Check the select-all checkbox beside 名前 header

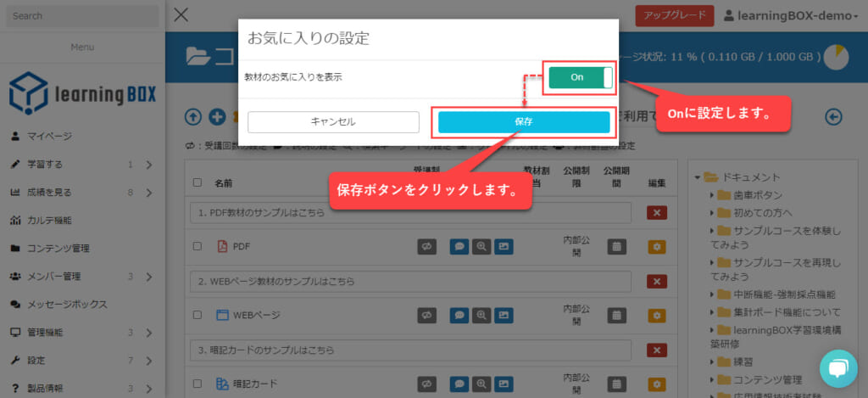tap(198, 182)
